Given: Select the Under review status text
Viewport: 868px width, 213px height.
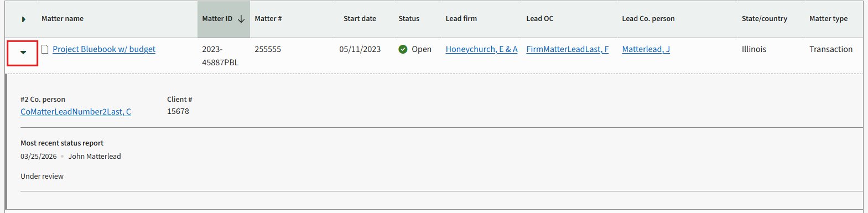Looking at the screenshot, I should 42,176.
